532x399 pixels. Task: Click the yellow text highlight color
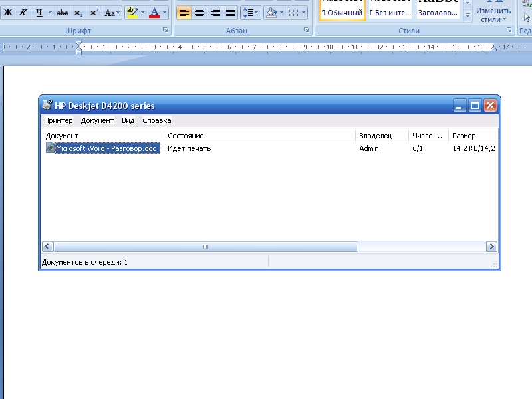point(131,13)
